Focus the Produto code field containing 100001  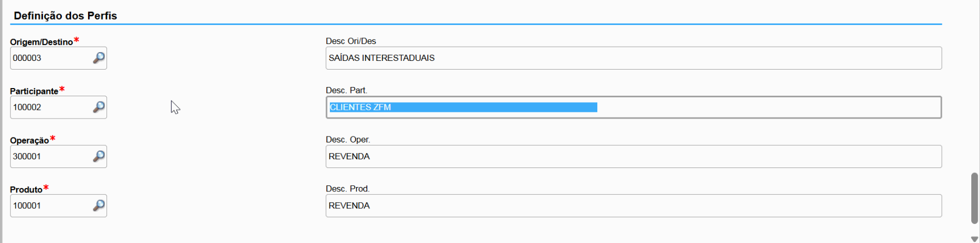point(49,205)
